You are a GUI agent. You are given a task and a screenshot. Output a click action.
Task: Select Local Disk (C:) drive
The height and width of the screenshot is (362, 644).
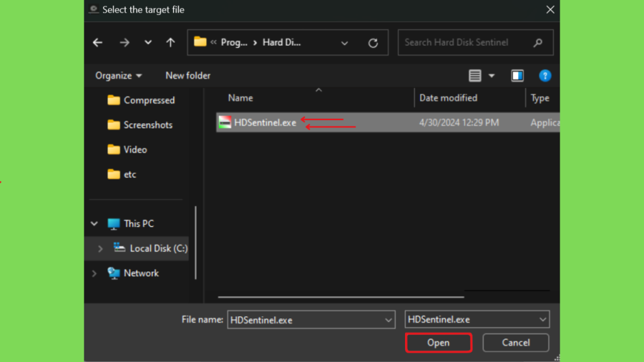coord(150,248)
